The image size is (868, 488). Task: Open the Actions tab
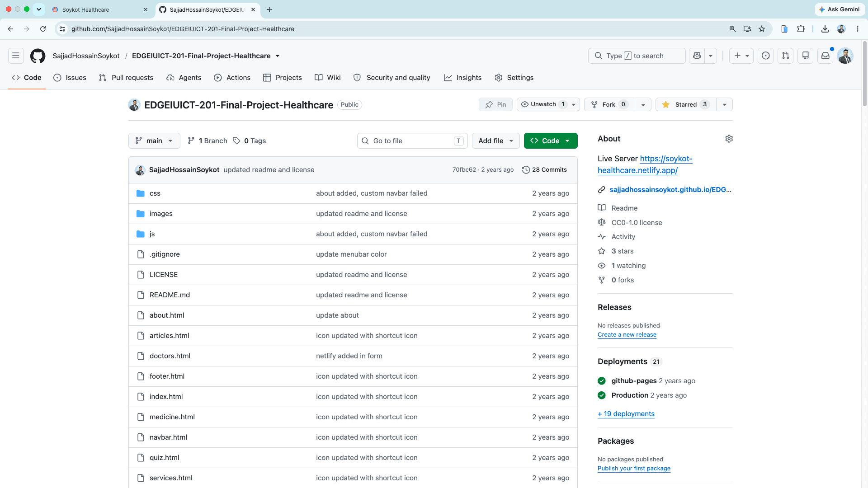tap(232, 78)
